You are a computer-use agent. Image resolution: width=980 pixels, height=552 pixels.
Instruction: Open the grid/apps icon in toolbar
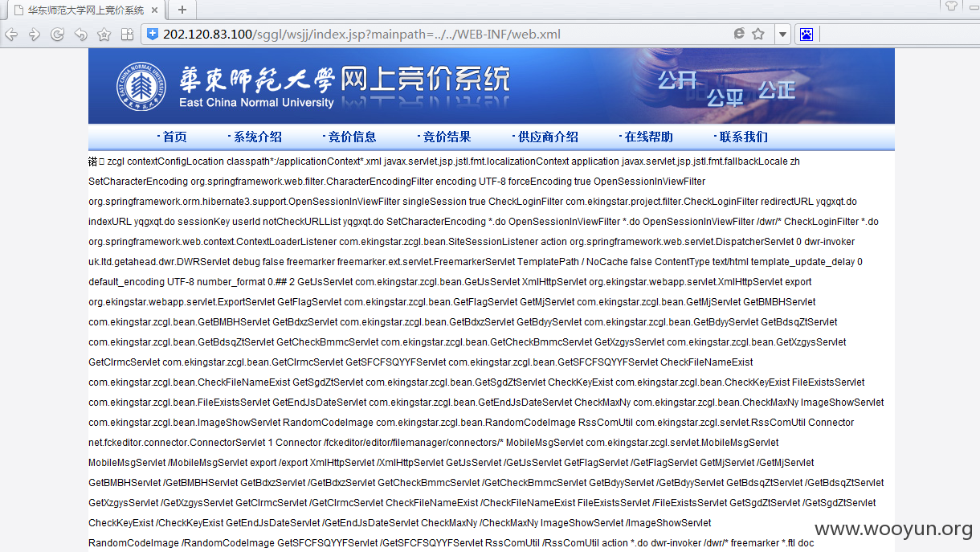pos(127,35)
